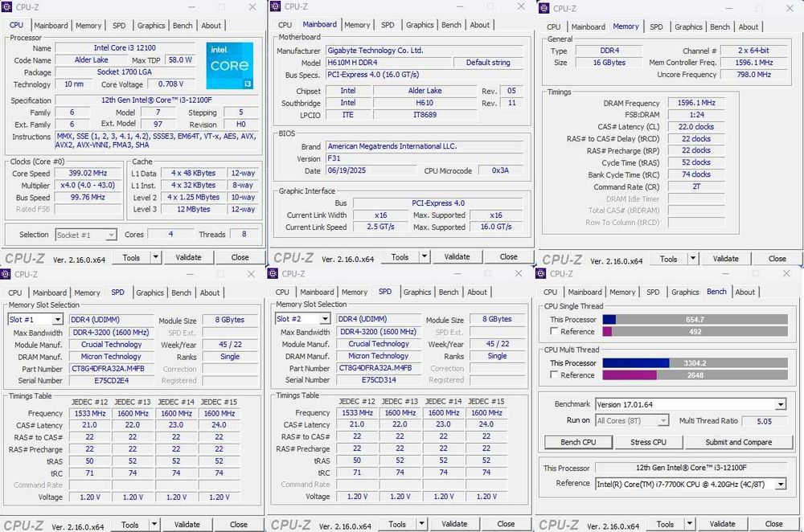Click the Uncore Frequency 798.0 MHz value

coord(753,74)
